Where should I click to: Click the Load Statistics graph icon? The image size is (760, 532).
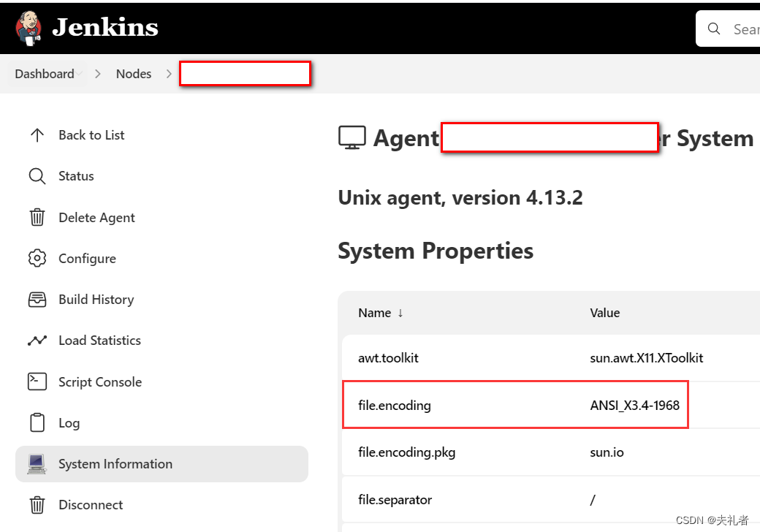[x=37, y=341]
